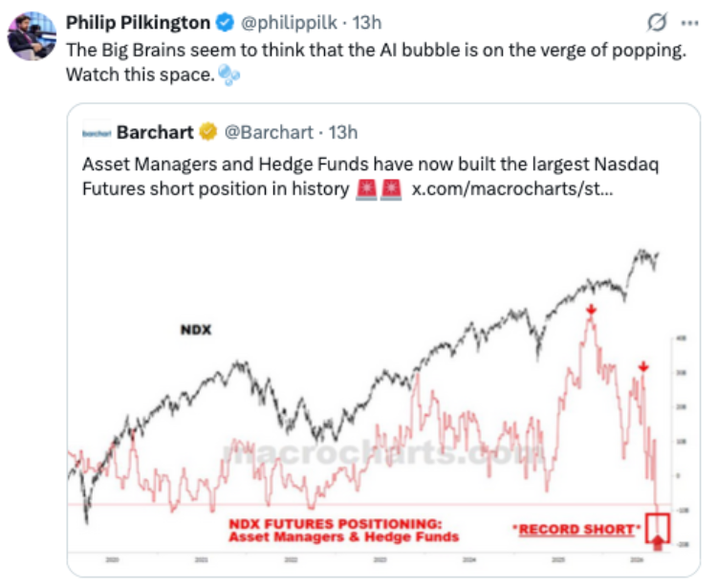
Task: Visit the @philippilk handle
Action: tap(289, 22)
